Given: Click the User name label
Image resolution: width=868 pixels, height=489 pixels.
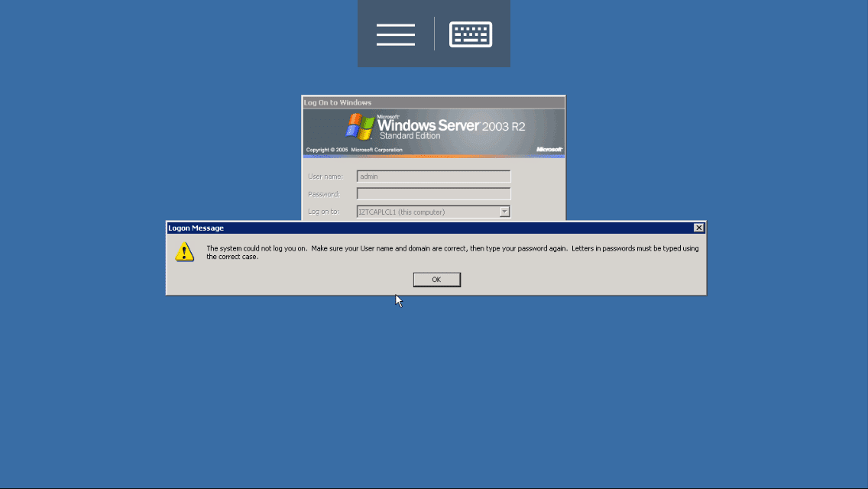Looking at the screenshot, I should click(x=325, y=176).
